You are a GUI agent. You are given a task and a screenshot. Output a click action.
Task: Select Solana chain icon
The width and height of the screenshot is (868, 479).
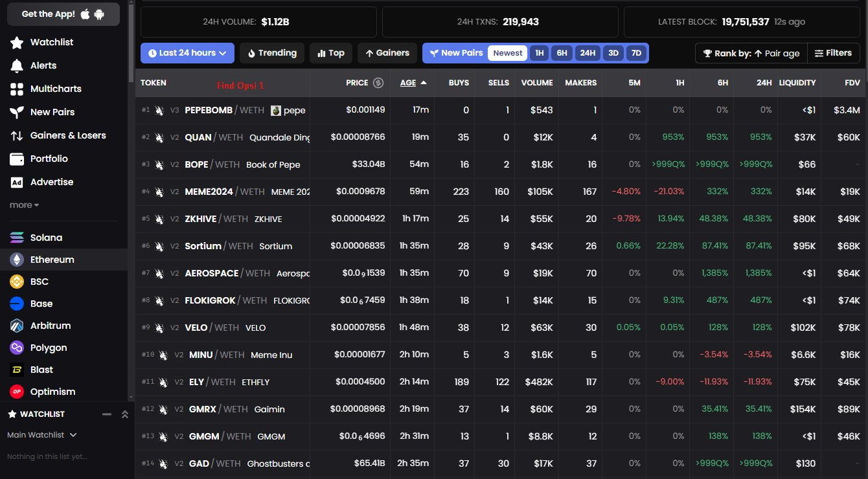(x=17, y=238)
